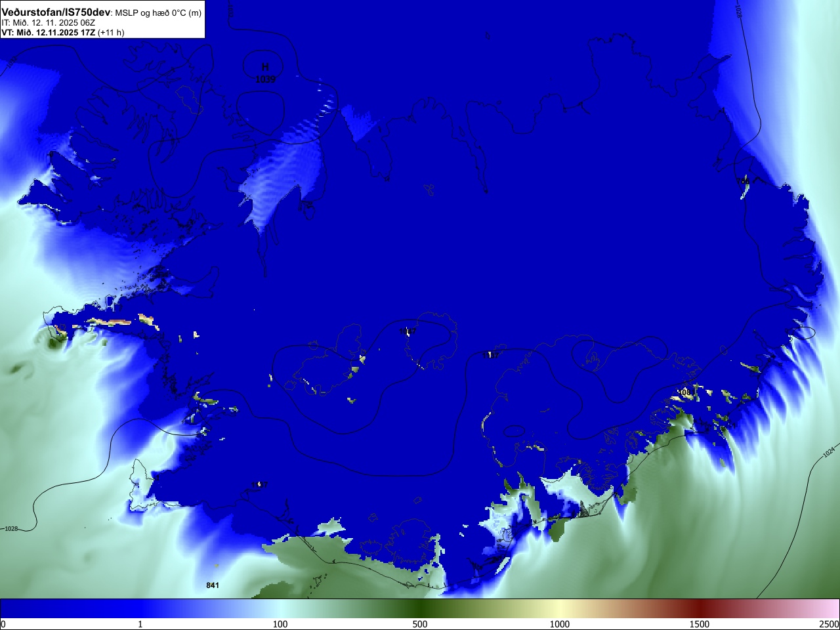The image size is (840, 630).
Task: Click the 1000 tick on the colour scale
Action: coord(560,624)
